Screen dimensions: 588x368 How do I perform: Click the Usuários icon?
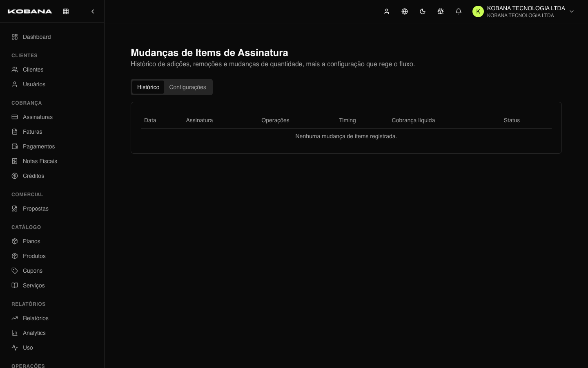coord(15,84)
